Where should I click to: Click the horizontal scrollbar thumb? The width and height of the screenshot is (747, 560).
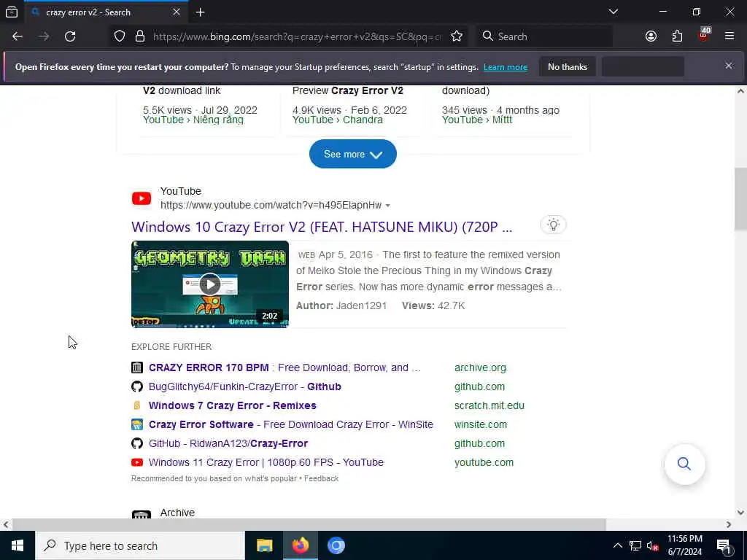[x=309, y=524]
